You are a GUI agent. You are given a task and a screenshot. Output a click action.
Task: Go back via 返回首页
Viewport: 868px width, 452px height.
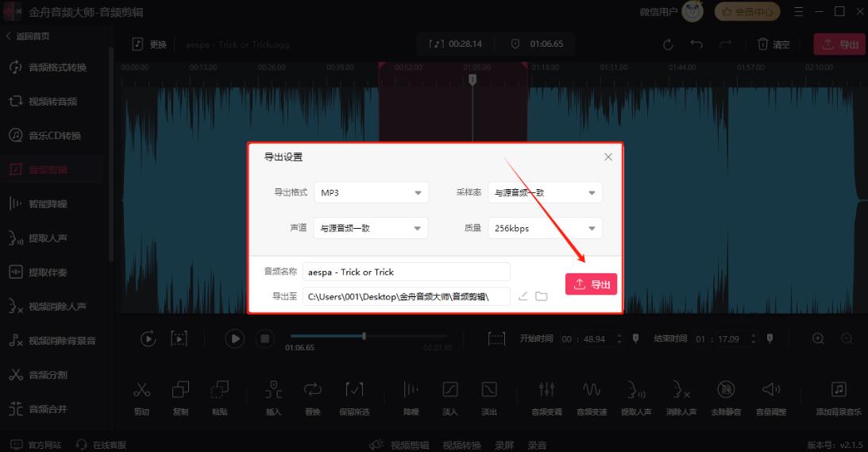point(29,36)
